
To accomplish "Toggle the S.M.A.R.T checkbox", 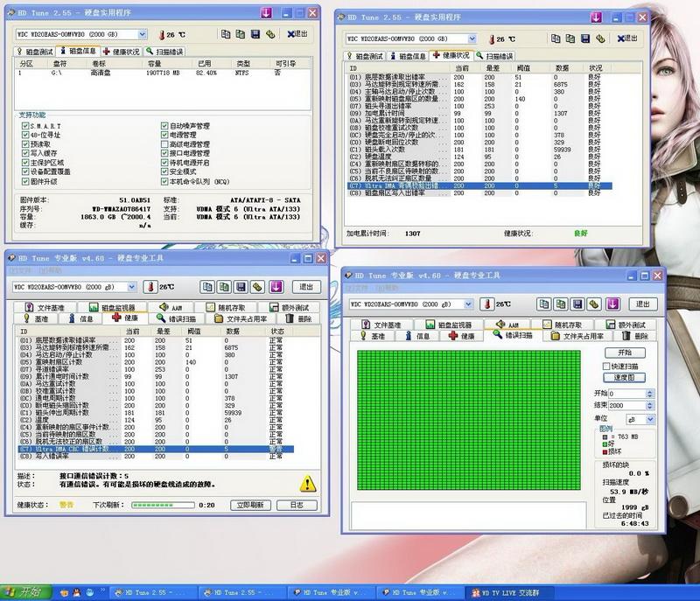I will click(25, 126).
